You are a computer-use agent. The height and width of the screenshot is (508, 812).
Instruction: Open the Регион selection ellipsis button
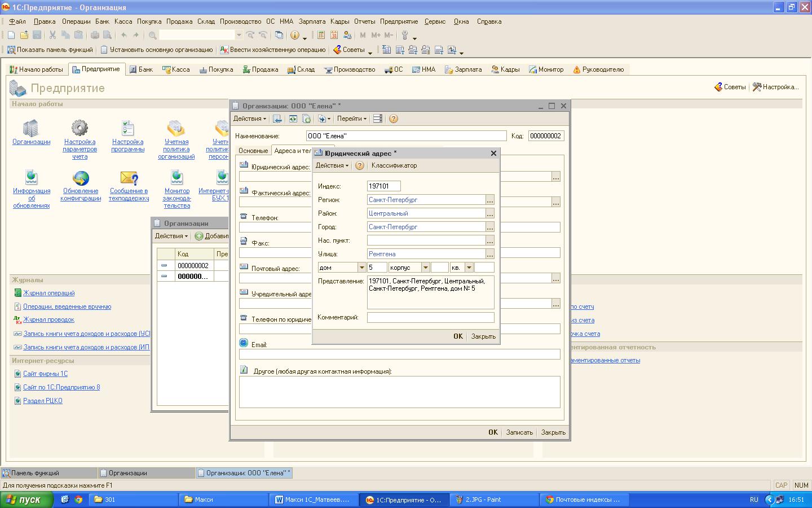pos(490,200)
